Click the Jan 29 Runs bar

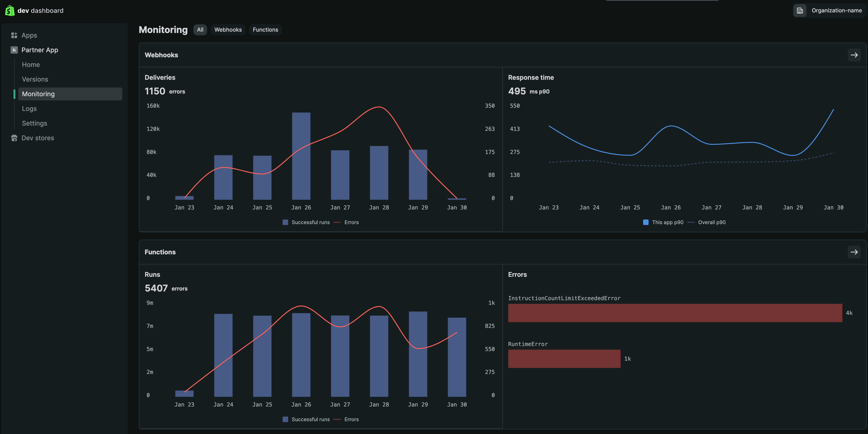point(418,354)
